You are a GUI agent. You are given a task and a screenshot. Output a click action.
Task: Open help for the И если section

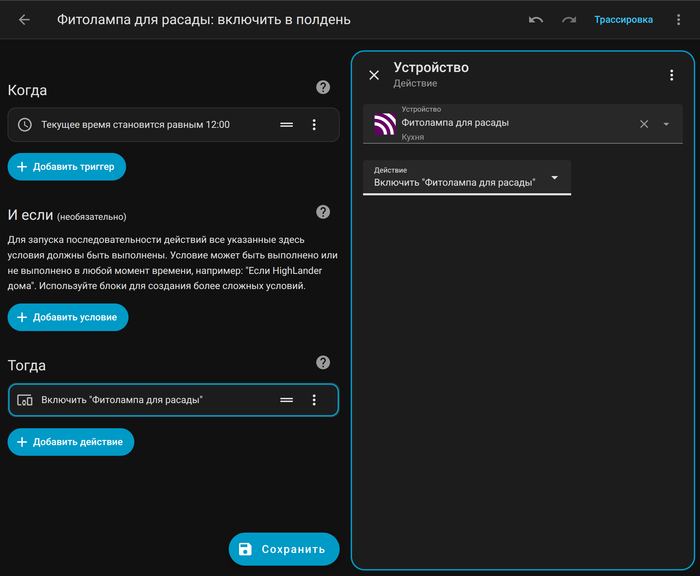point(323,212)
